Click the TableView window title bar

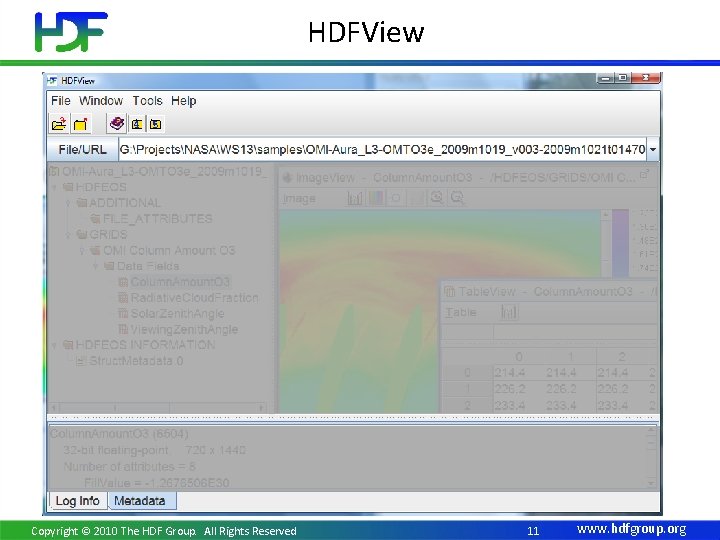tap(549, 292)
